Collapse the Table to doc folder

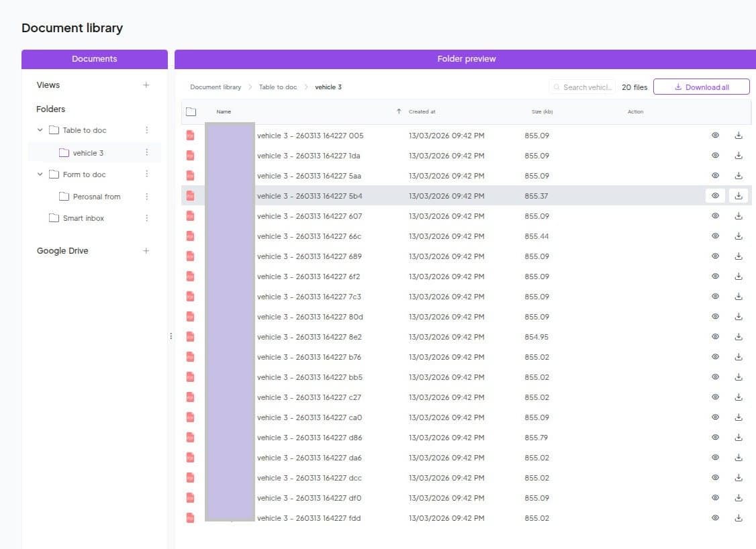(40, 130)
